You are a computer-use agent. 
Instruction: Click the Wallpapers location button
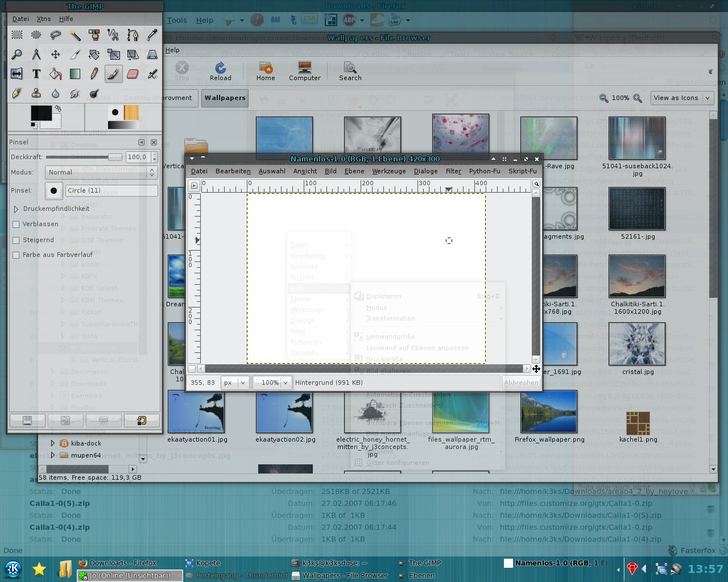pos(225,98)
